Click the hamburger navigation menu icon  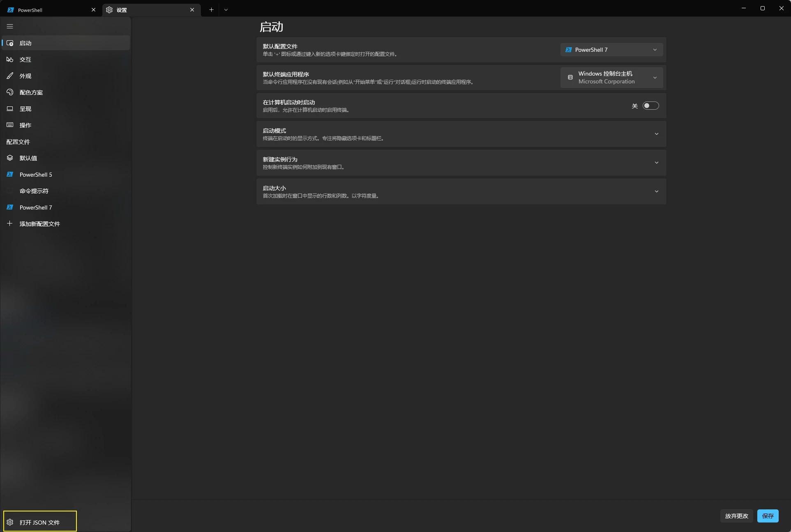pos(10,26)
